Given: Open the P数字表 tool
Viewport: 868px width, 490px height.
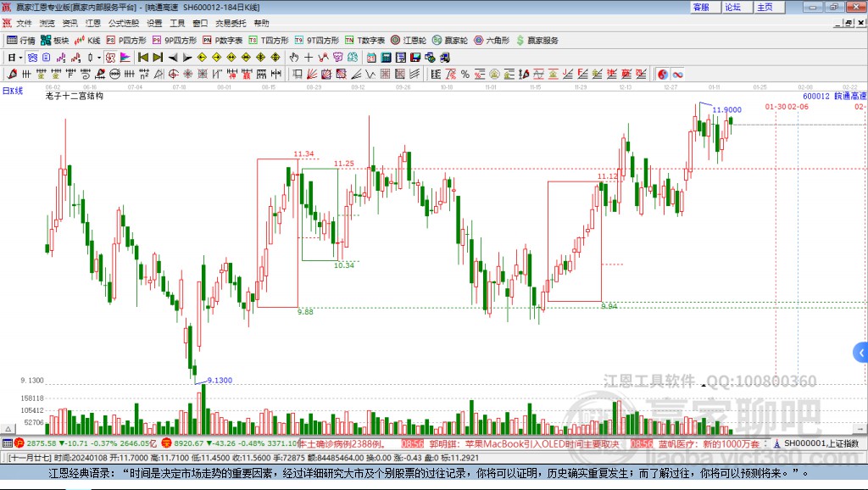Looking at the screenshot, I should pos(223,41).
